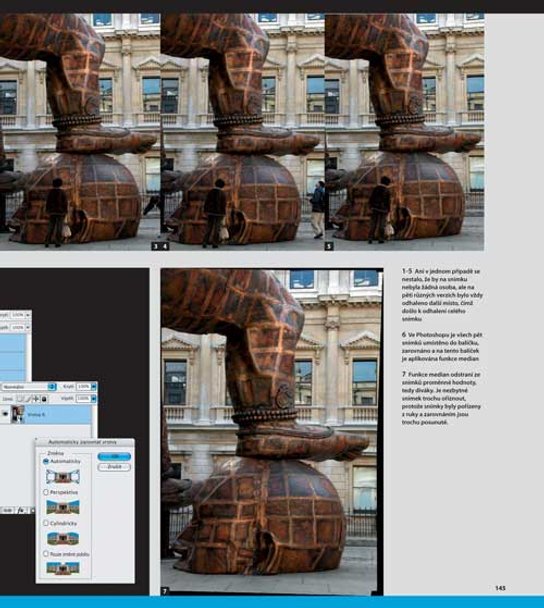Viewport: 544px width, 608px height.
Task: Click the Perspektiva layout preview thumbnail
Action: 63,507
